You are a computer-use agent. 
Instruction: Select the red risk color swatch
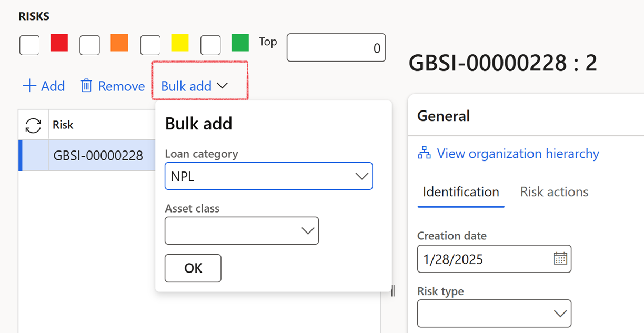[59, 44]
